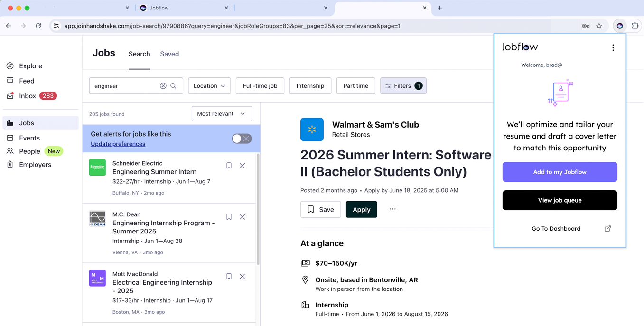Click the 205 jobs found text

(107, 114)
